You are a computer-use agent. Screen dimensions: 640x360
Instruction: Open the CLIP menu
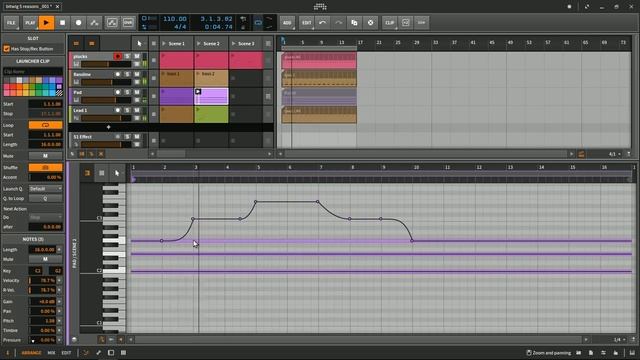point(390,23)
